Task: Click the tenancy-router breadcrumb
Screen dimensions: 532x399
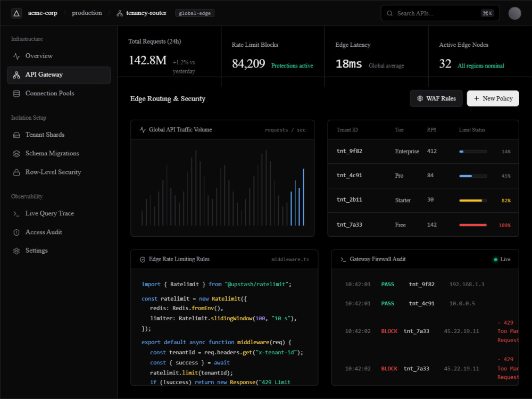Action: tap(146, 13)
